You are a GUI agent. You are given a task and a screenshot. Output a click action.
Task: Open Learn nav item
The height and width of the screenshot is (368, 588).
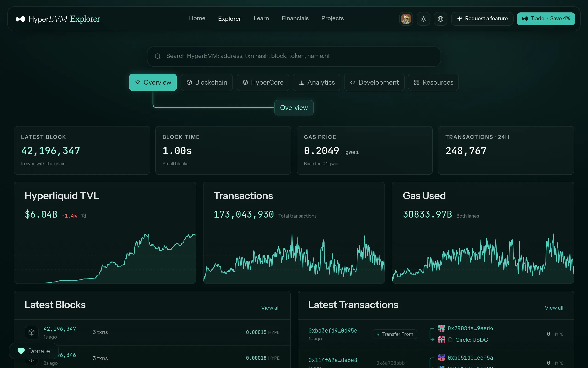[261, 18]
